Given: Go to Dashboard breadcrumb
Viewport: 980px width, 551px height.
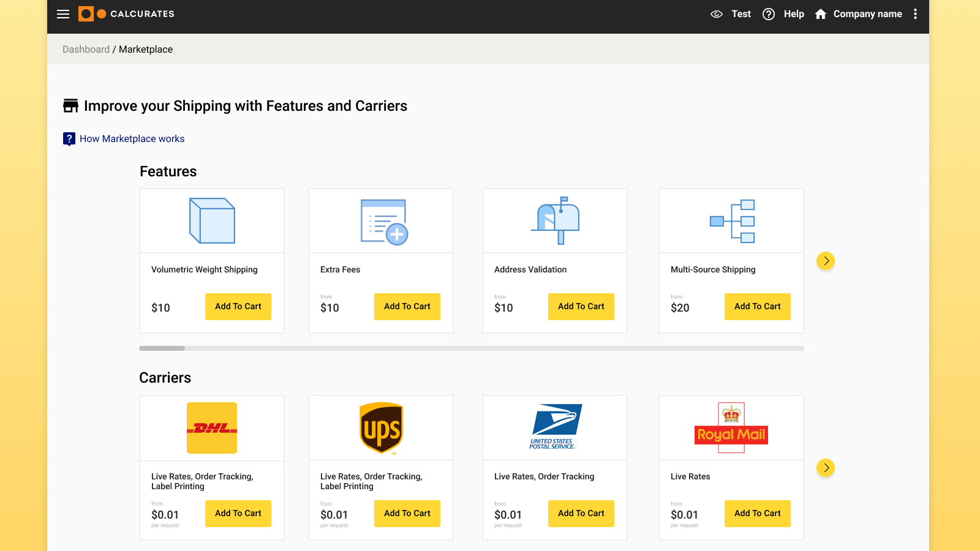Looking at the screenshot, I should (x=86, y=50).
